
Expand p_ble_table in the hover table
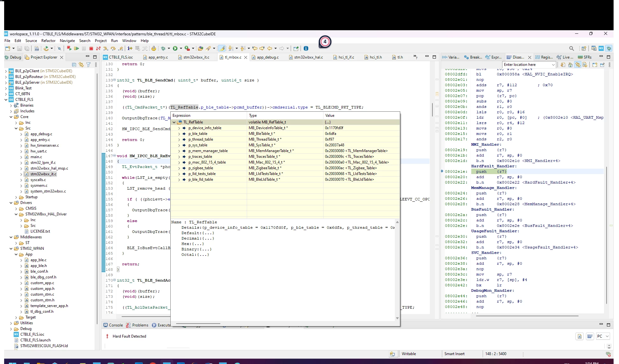(179, 134)
